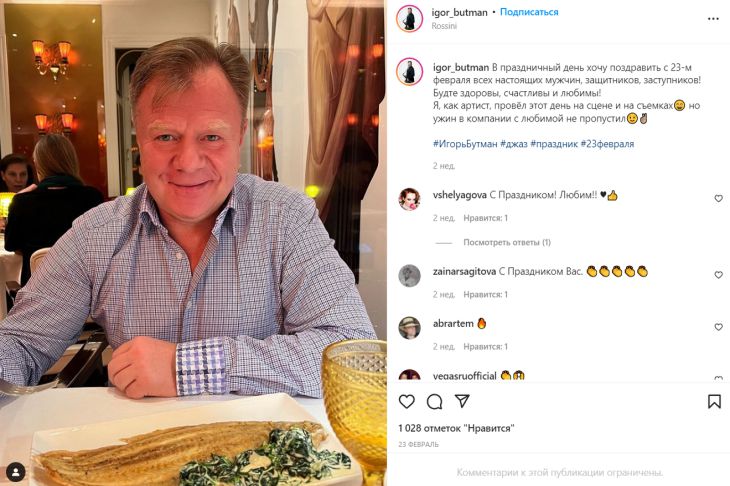Expand replies under vshelyagova comment

[x=507, y=242]
